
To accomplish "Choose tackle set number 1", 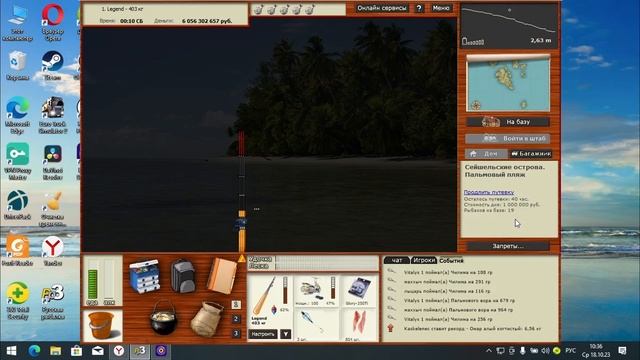I will (236, 304).
